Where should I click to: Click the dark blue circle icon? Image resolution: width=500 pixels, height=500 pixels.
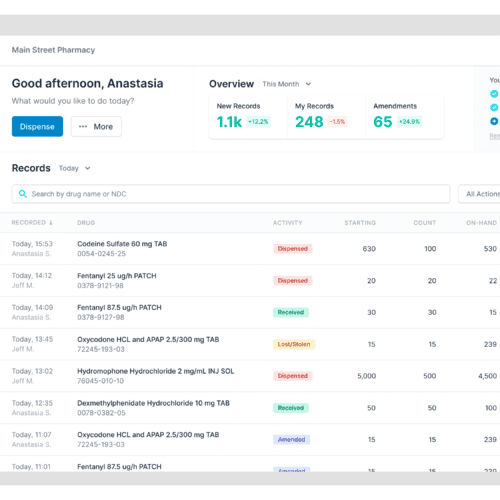tap(494, 121)
